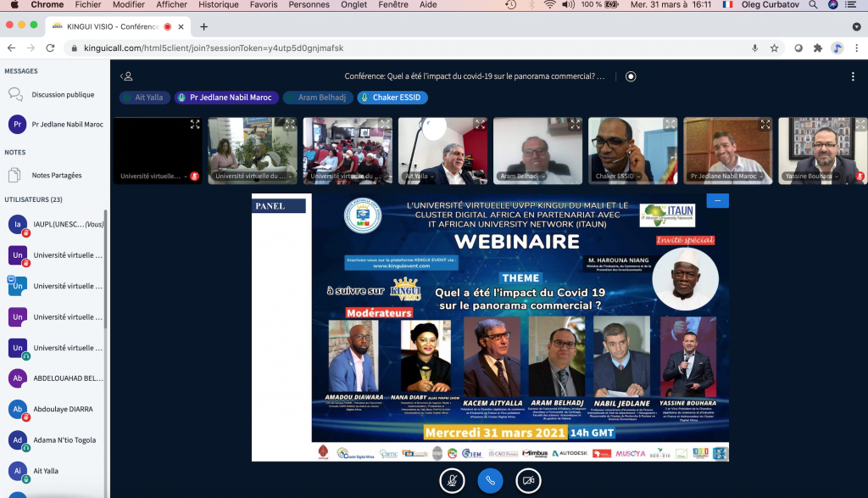This screenshot has width=868, height=498.
Task: Open Ait Yalla webcam name dropdown
Action: click(420, 176)
